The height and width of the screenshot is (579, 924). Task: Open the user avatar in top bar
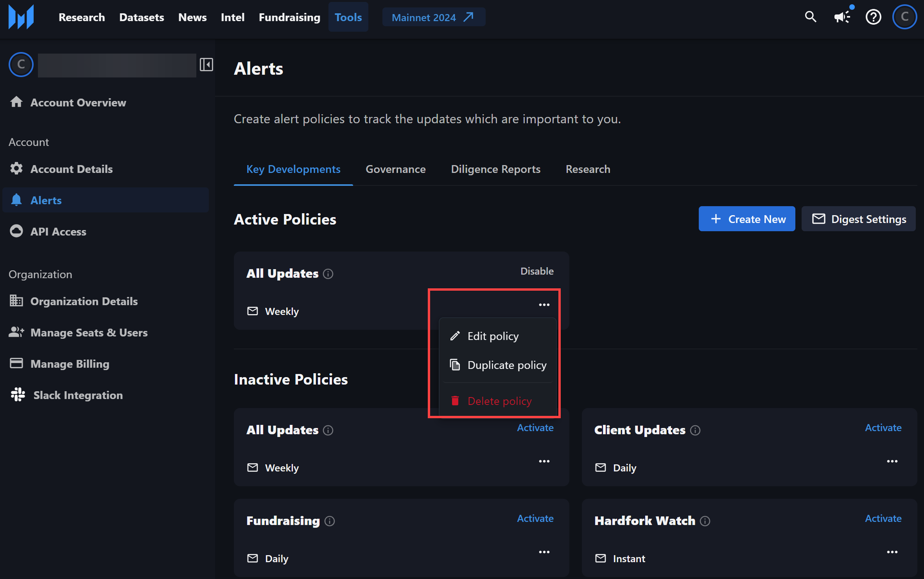[904, 17]
